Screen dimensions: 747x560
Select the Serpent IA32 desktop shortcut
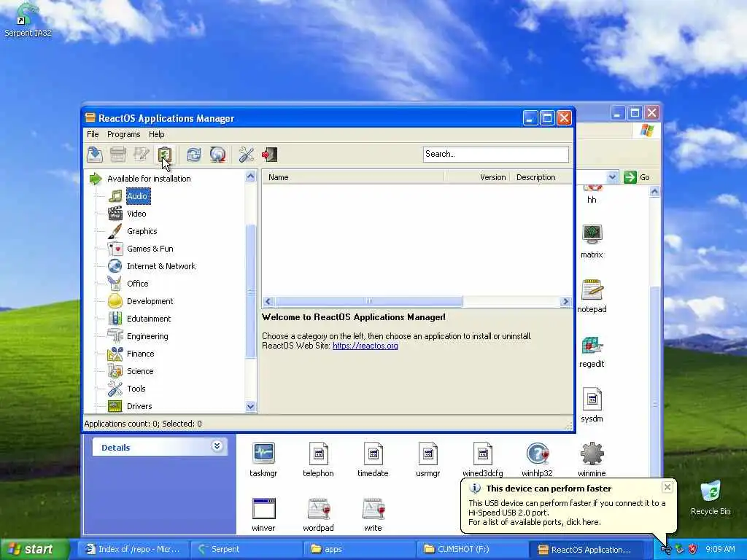(28, 20)
